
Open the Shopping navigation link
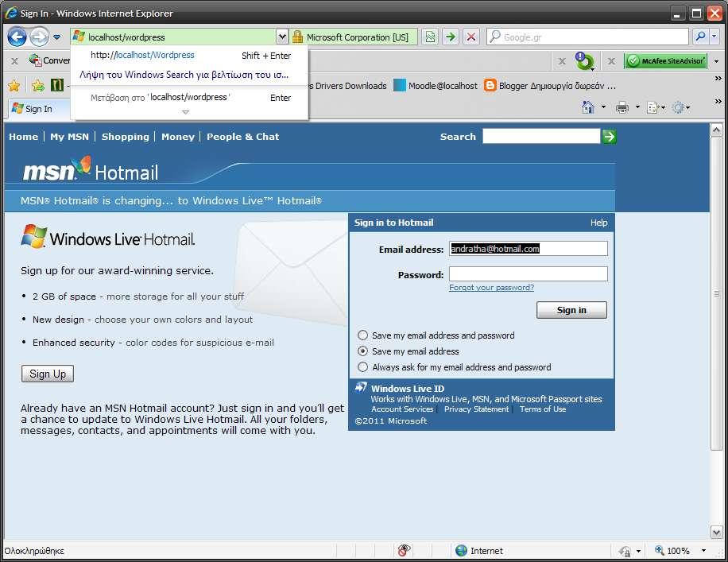pos(126,137)
